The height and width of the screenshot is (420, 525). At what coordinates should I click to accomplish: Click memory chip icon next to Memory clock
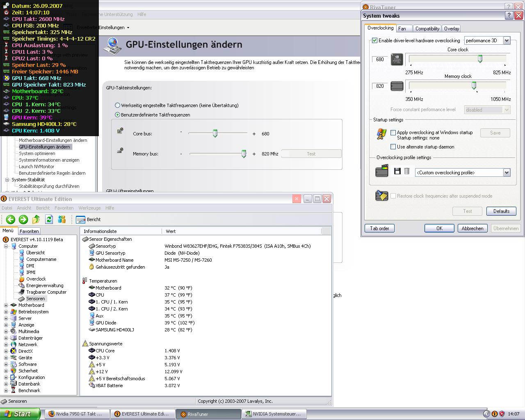397,86
